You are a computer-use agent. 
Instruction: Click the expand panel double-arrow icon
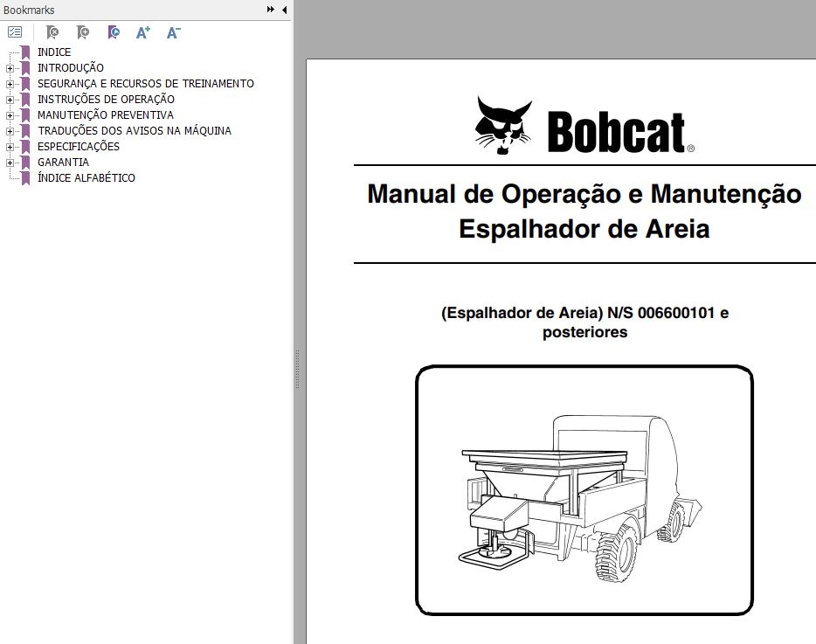[x=271, y=10]
